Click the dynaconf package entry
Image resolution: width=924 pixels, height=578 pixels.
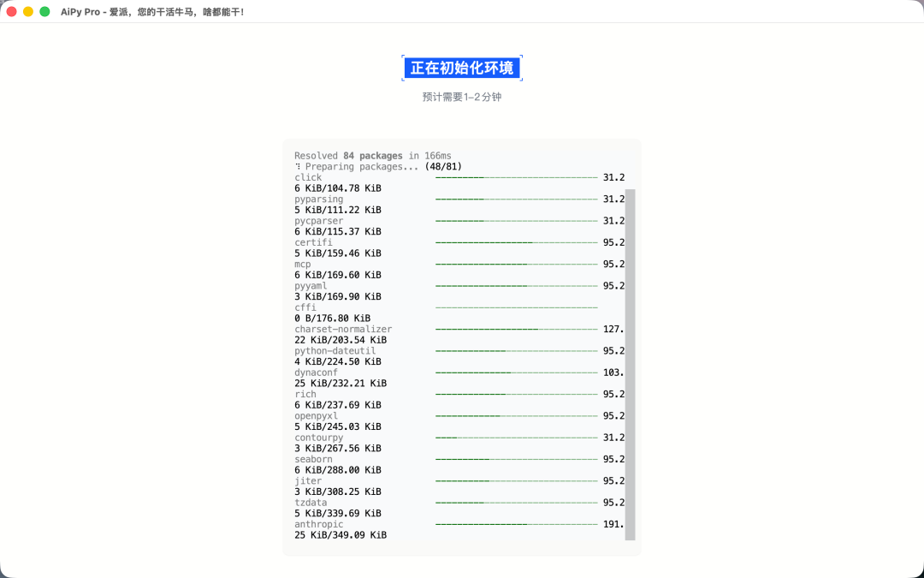[x=459, y=378]
